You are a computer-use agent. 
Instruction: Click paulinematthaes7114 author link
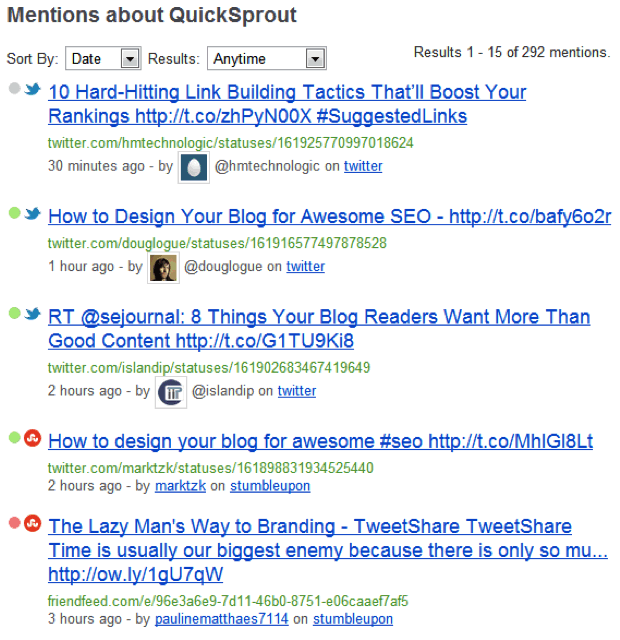221,619
